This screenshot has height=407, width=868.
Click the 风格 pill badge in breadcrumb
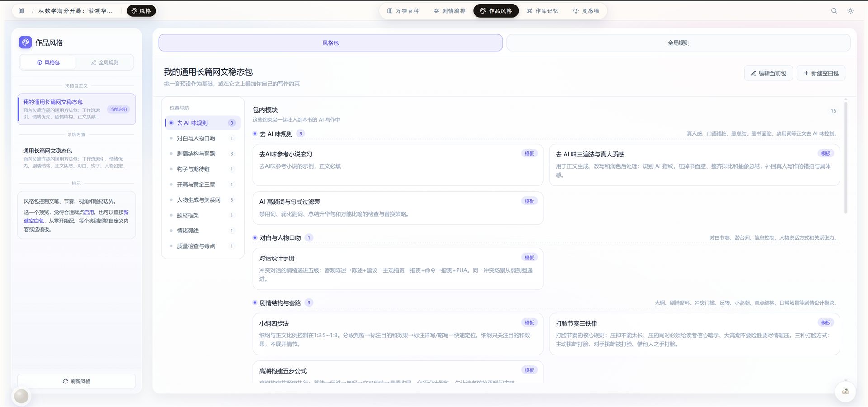point(142,11)
